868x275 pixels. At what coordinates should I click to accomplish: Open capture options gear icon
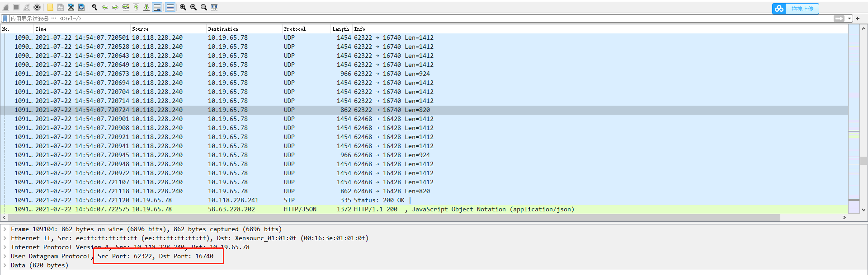(x=38, y=7)
